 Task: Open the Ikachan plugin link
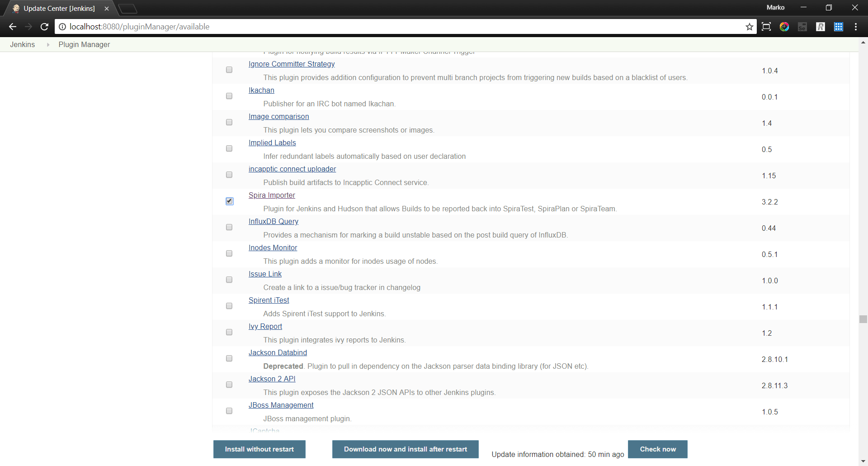[x=261, y=90]
